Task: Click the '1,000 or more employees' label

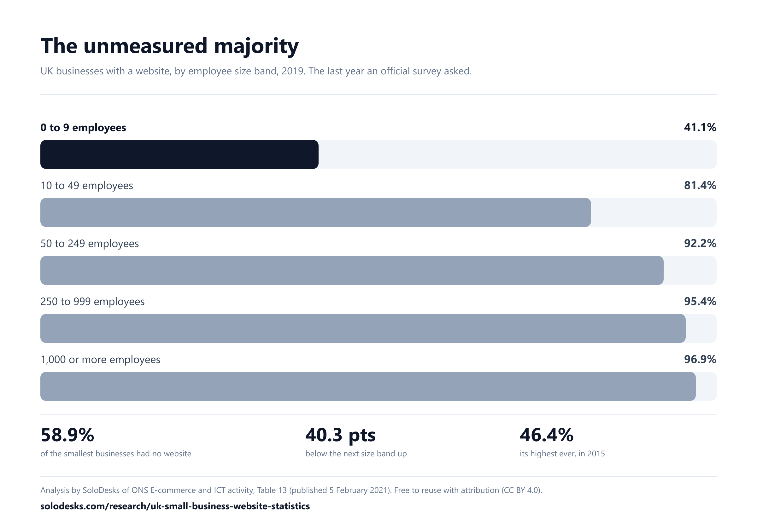Action: click(100, 359)
